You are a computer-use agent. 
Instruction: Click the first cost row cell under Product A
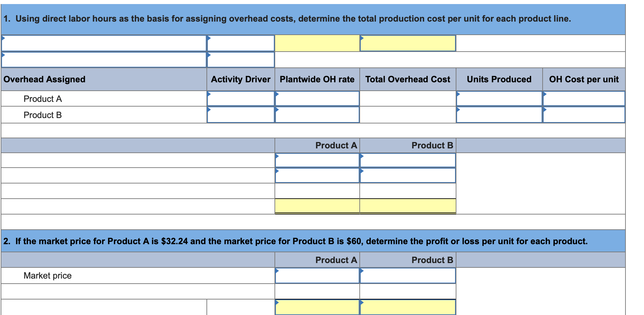coord(317,160)
